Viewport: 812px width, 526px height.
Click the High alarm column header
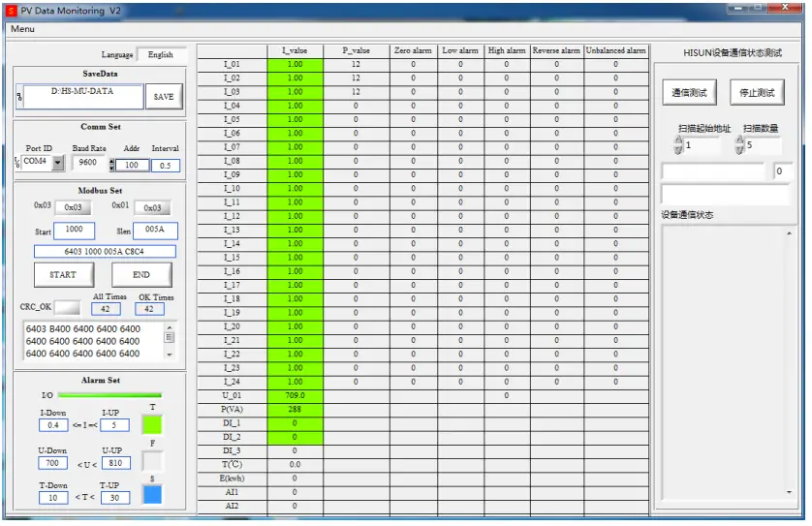tap(507, 50)
